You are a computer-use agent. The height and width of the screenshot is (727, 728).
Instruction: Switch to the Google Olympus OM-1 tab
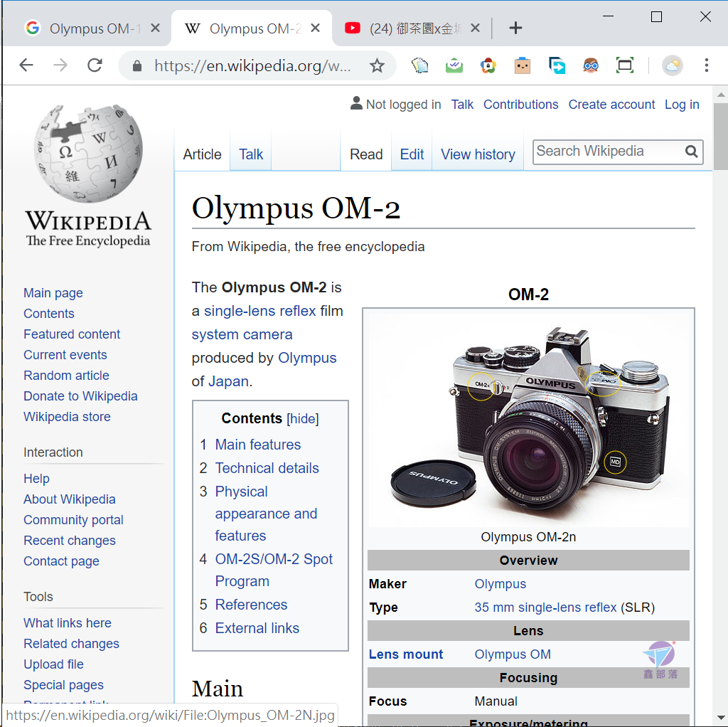(87, 28)
